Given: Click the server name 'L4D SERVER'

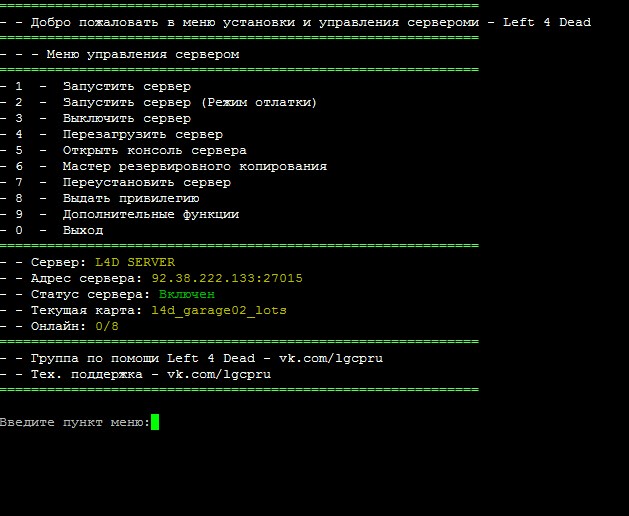Looking at the screenshot, I should [142, 262].
